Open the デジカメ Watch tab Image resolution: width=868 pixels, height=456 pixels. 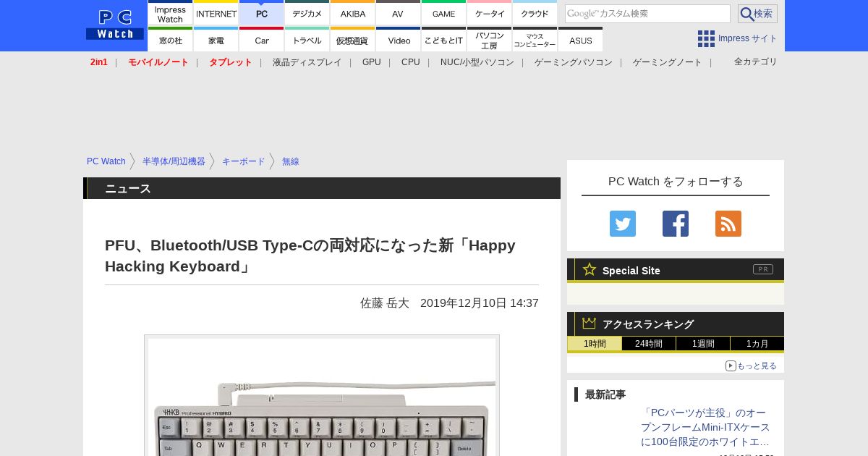click(307, 12)
